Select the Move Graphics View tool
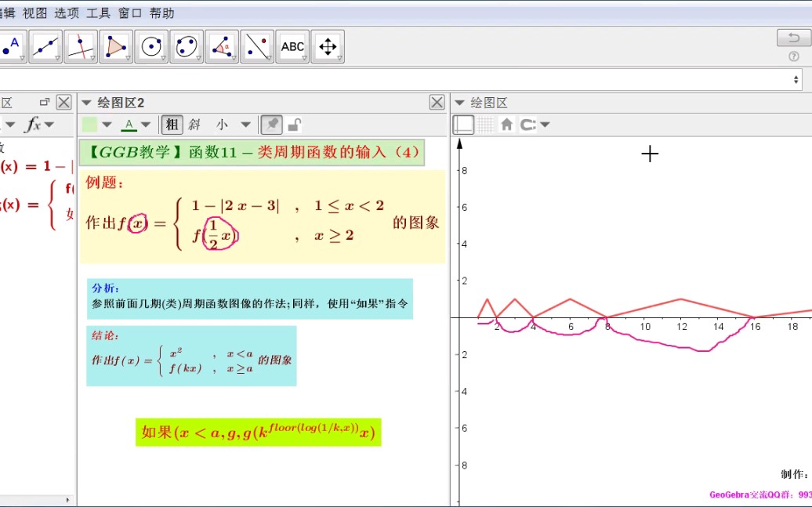The height and width of the screenshot is (507, 812). click(328, 46)
